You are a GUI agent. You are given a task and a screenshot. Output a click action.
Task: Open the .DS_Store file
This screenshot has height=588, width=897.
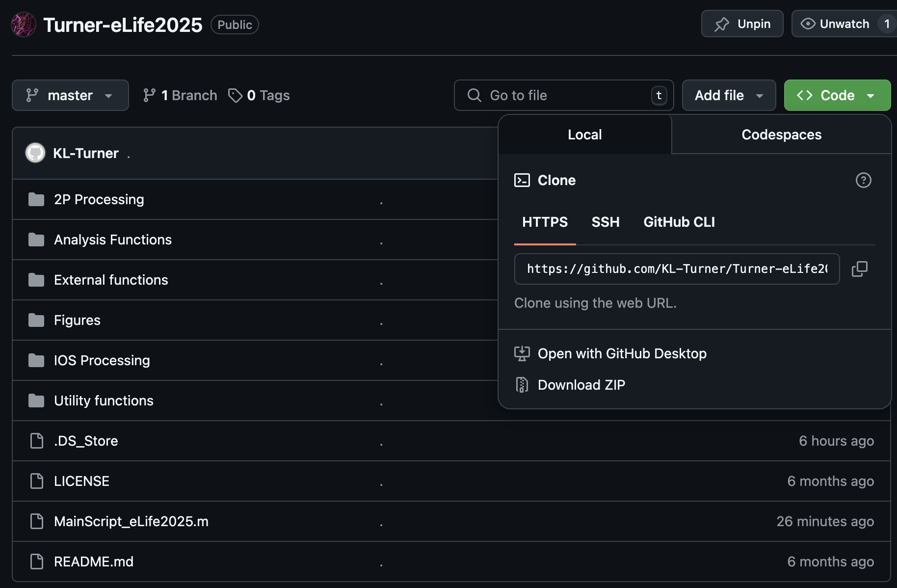click(86, 441)
